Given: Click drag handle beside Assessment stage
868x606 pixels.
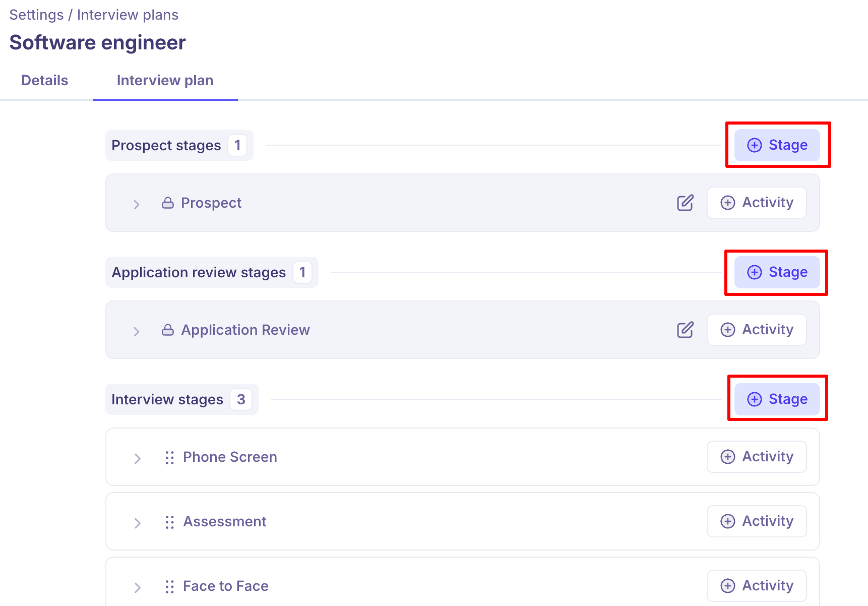Looking at the screenshot, I should tap(169, 522).
